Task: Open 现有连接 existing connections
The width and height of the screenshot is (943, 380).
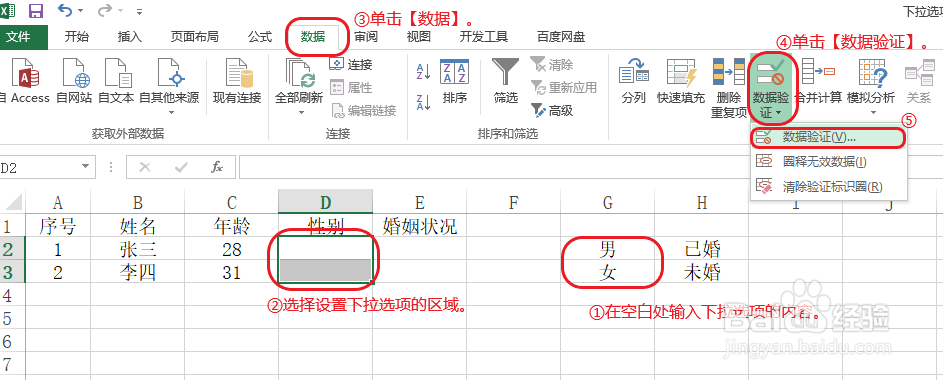Action: (x=237, y=81)
